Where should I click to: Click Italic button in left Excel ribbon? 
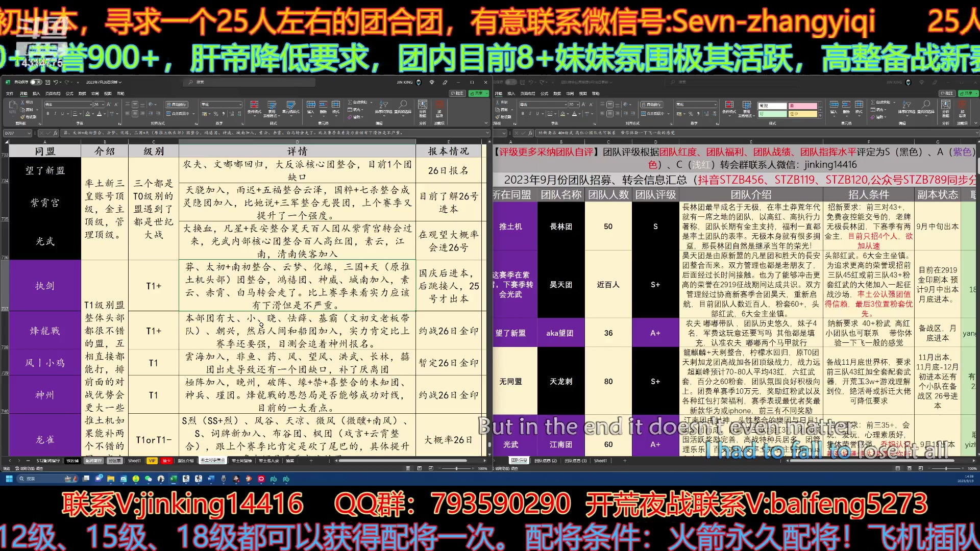[55, 114]
